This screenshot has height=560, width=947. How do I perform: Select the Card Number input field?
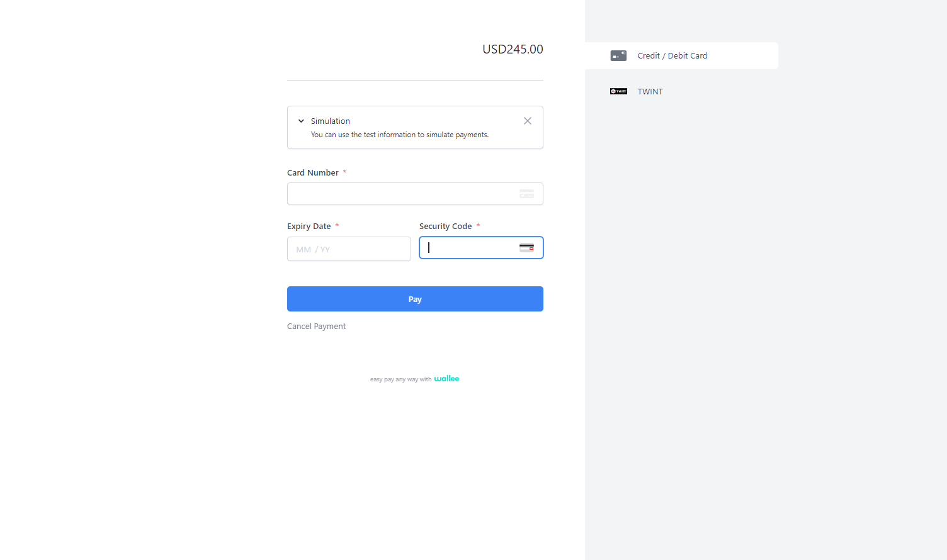pyautogui.click(x=403, y=194)
